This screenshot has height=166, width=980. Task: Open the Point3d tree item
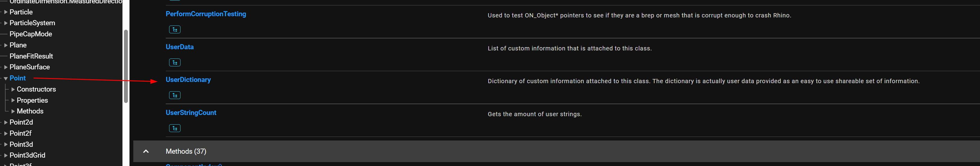21,144
